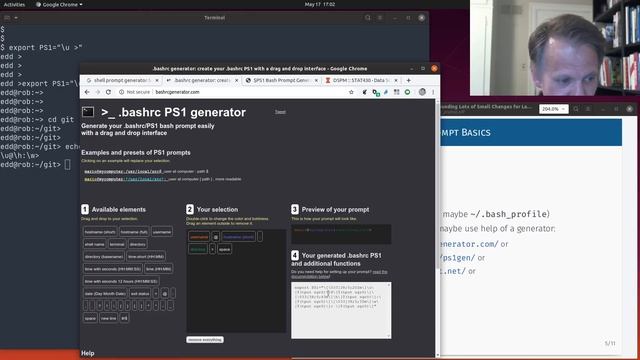Click the exit status available element
Screen dimensions: 640x360
pyautogui.click(x=140, y=293)
